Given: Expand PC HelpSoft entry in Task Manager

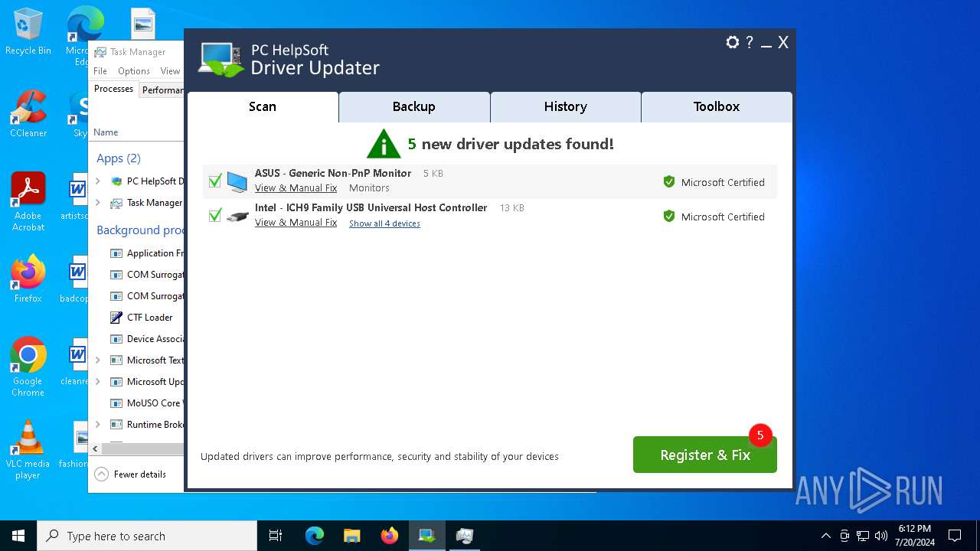Looking at the screenshot, I should [x=98, y=181].
